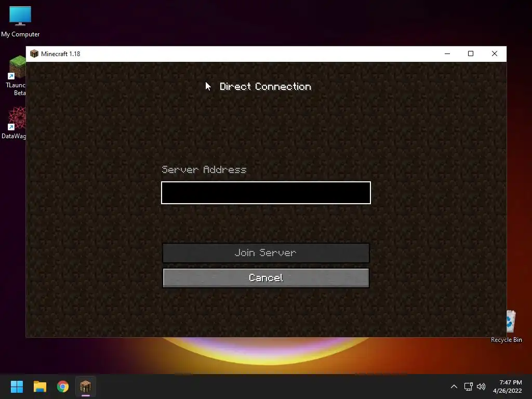Screen dimensions: 532x399
Task: Open the clock showing 7:47 PM
Action: pyautogui.click(x=507, y=387)
